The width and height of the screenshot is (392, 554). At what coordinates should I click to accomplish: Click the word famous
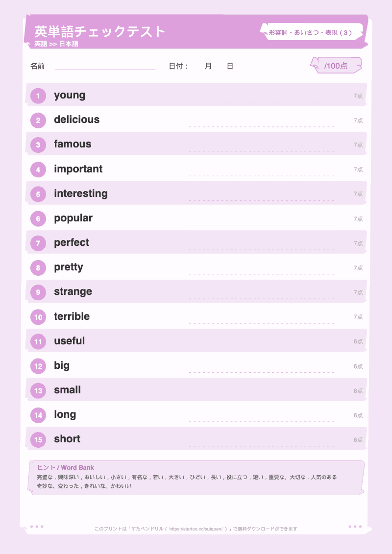point(73,144)
